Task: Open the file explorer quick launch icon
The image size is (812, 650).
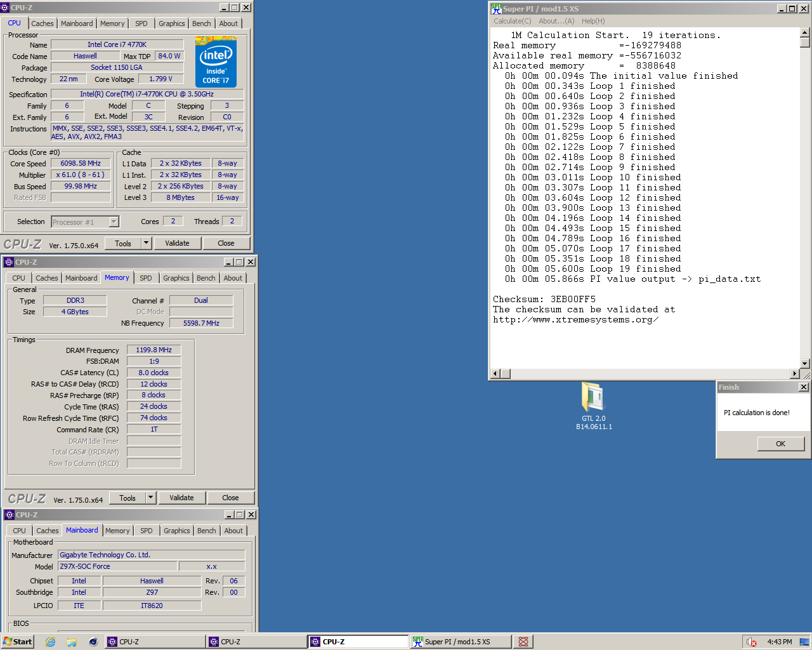Action: click(x=72, y=642)
